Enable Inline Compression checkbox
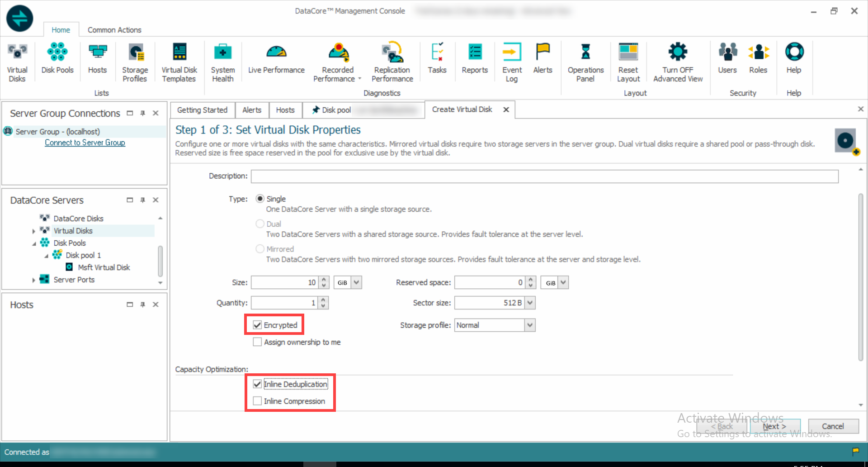The width and height of the screenshot is (868, 467). [x=257, y=401]
